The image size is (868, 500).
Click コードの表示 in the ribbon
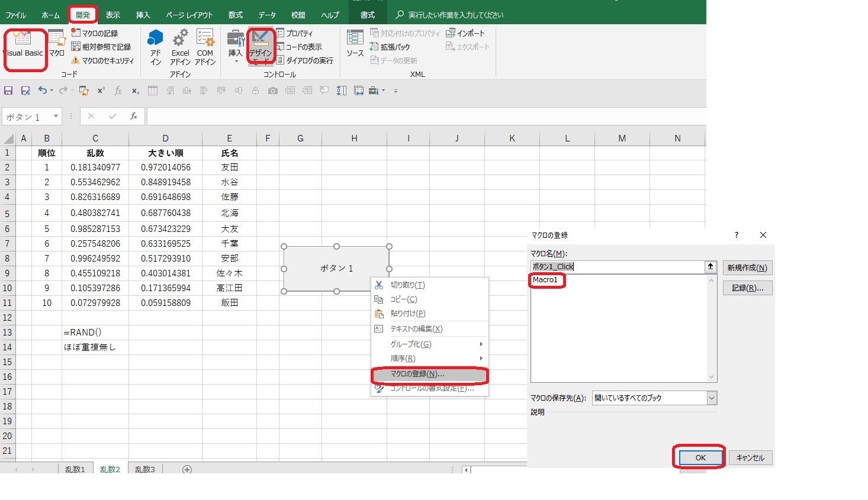point(299,47)
